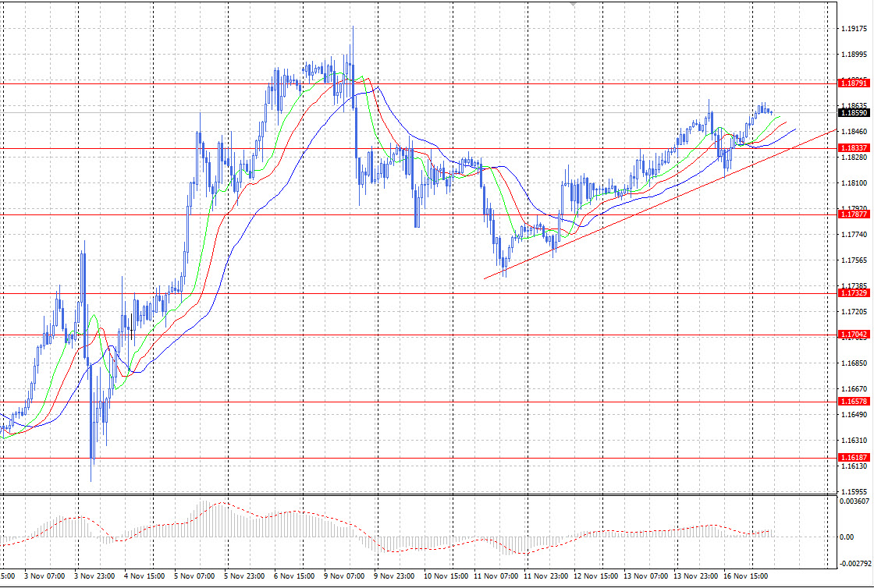Click the time label 9 Nov 23:00
This screenshot has height=588, width=874.
coord(394,576)
